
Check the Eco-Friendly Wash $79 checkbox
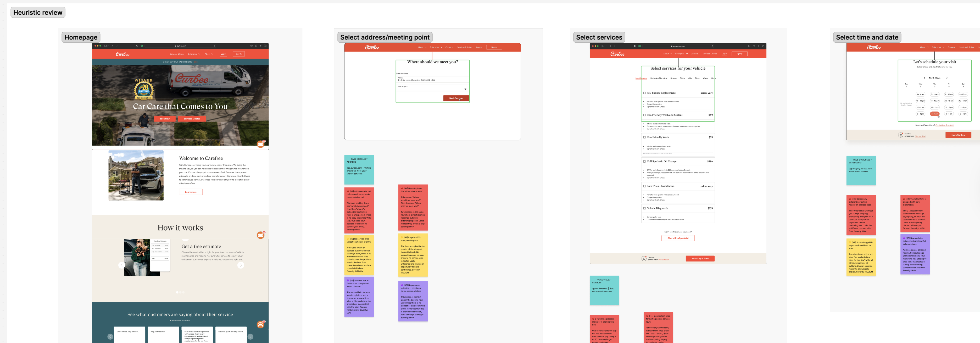(644, 137)
